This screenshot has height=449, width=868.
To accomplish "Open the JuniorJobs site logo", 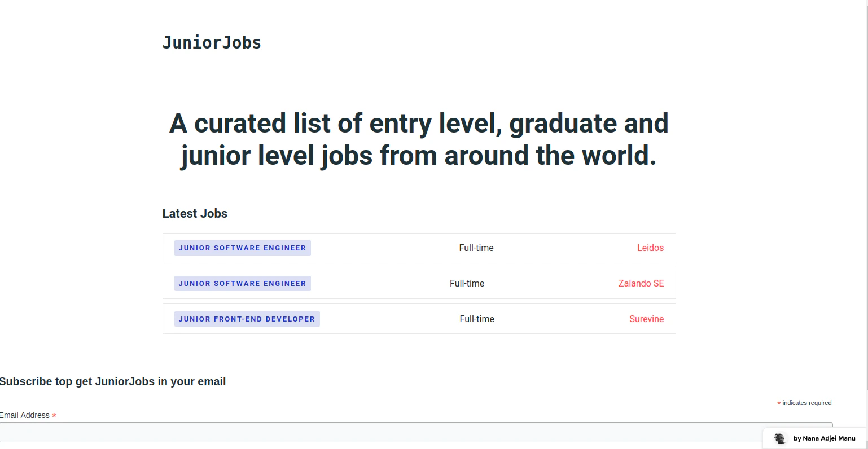I will click(x=212, y=42).
